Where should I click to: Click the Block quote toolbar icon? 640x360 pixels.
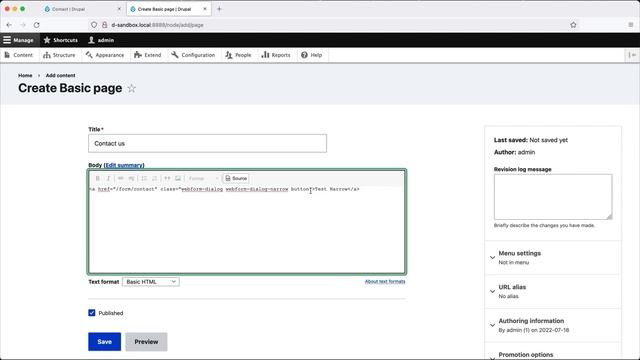(167, 178)
